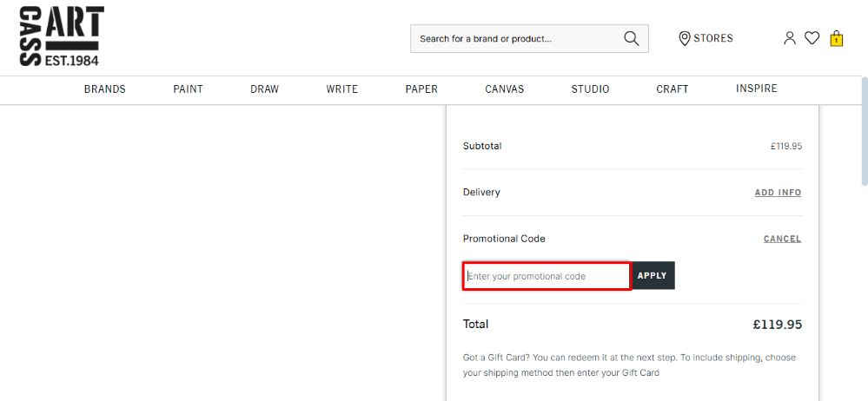The image size is (868, 401).
Task: Click the APPLY button
Action: coord(653,275)
